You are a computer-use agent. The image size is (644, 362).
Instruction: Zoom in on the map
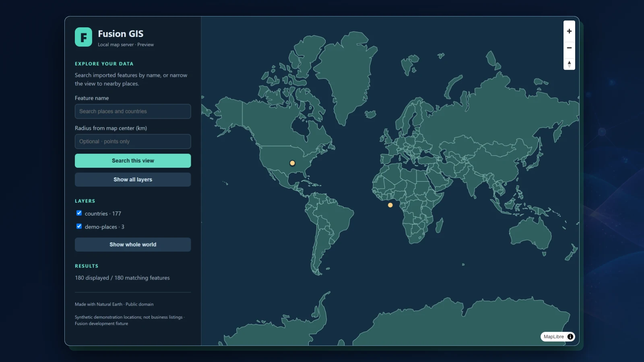(x=569, y=31)
